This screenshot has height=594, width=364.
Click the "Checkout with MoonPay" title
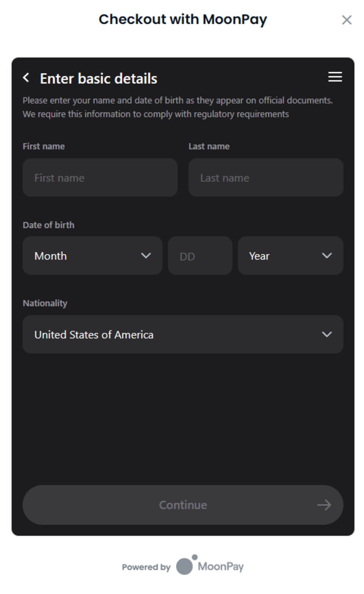point(183,19)
